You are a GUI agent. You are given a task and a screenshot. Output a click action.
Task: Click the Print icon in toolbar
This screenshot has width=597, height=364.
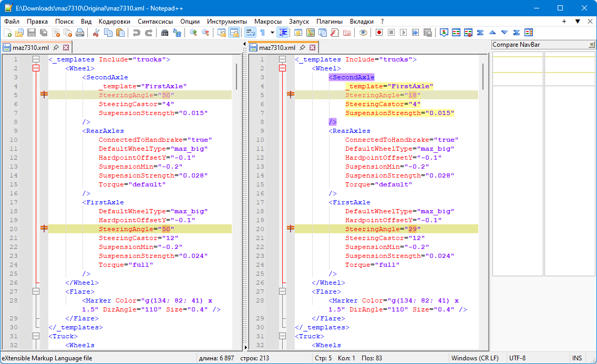point(80,33)
